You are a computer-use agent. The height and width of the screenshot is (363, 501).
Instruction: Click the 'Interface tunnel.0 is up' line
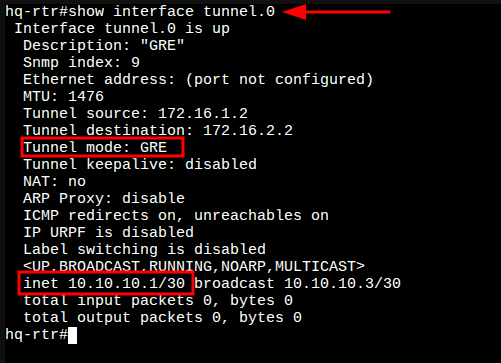click(122, 29)
